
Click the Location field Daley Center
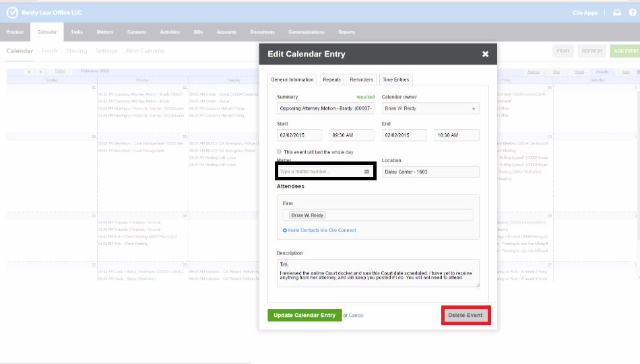click(430, 172)
